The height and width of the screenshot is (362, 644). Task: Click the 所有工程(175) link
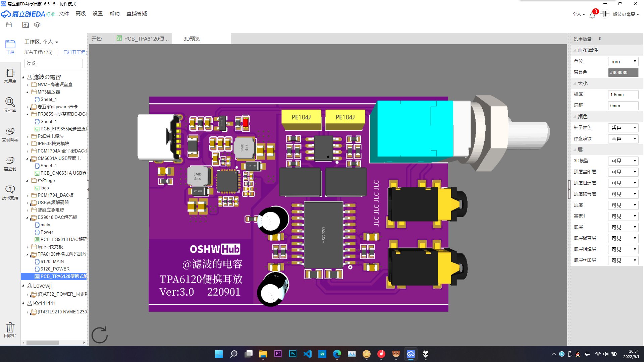coord(38,52)
